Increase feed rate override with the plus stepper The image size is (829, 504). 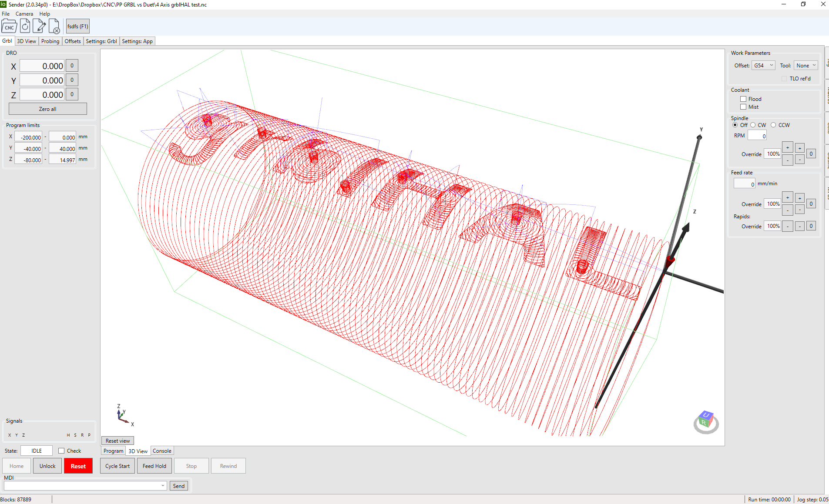point(788,197)
